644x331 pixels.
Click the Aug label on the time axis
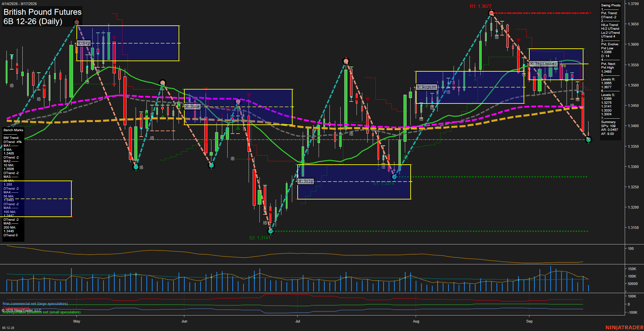(x=416, y=321)
